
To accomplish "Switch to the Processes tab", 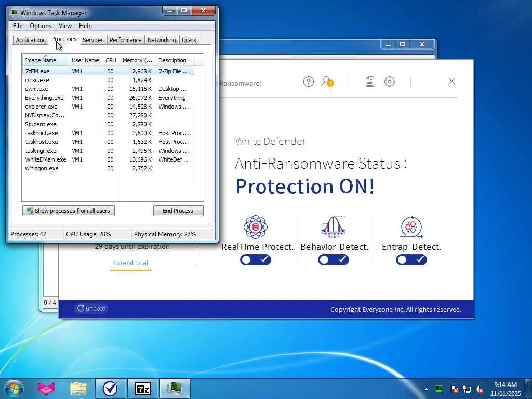I will coord(64,39).
